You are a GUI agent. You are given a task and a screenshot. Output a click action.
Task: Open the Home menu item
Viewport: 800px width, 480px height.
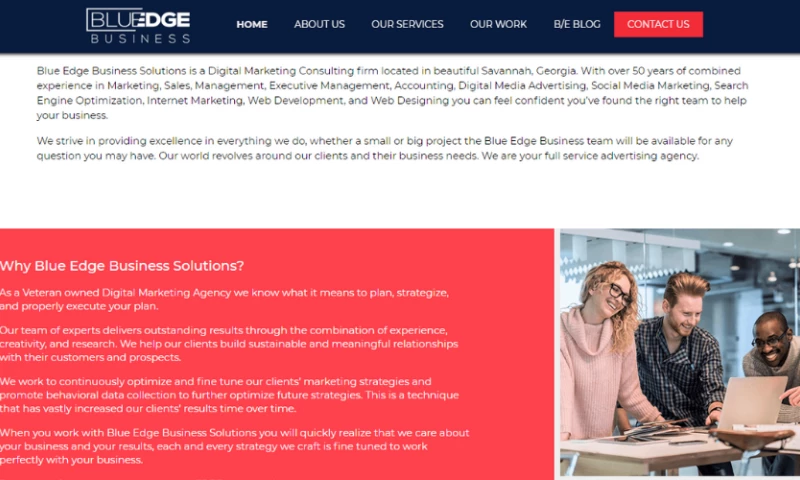point(252,24)
